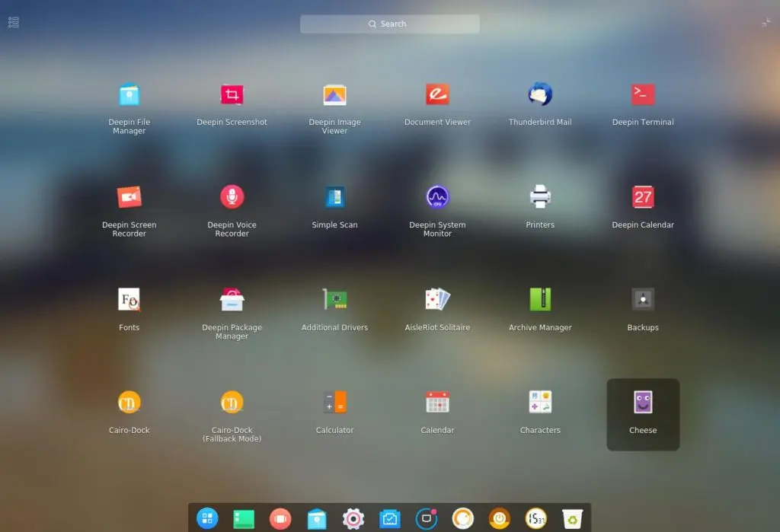Launch Document Viewer
780x532 pixels.
point(437,95)
